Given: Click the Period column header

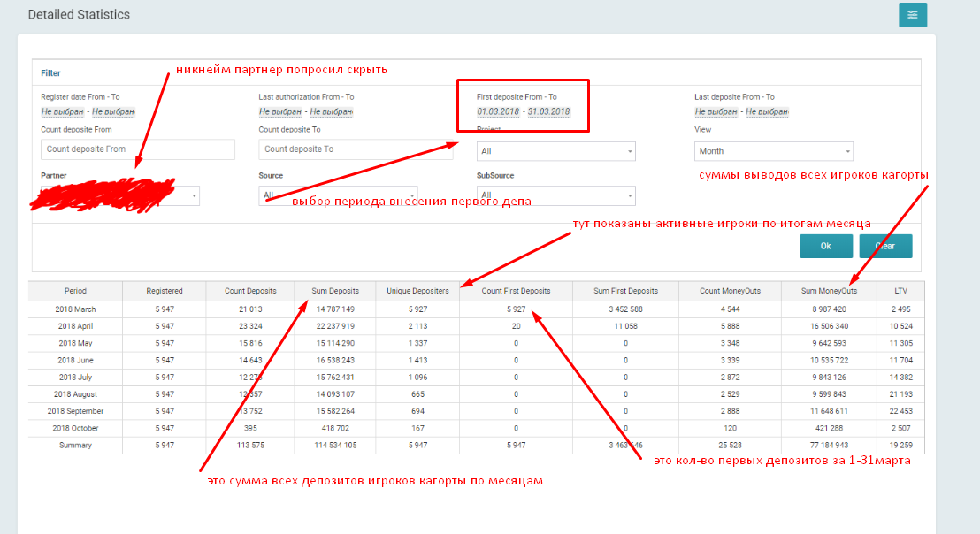Looking at the screenshot, I should 75,291.
